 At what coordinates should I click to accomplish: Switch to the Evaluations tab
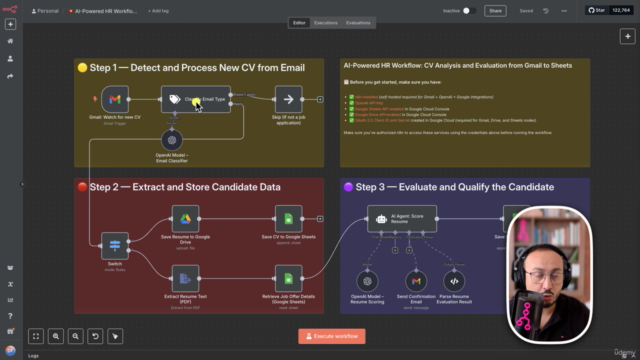(358, 23)
